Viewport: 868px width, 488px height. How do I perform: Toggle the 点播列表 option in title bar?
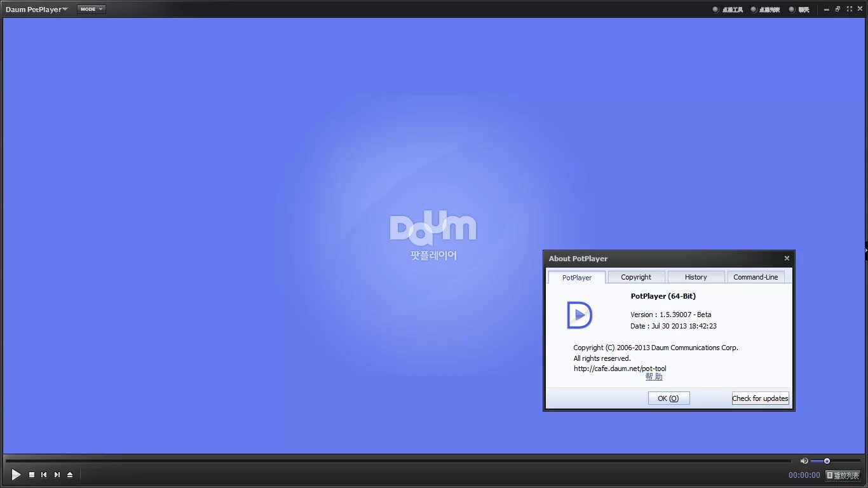tap(765, 10)
